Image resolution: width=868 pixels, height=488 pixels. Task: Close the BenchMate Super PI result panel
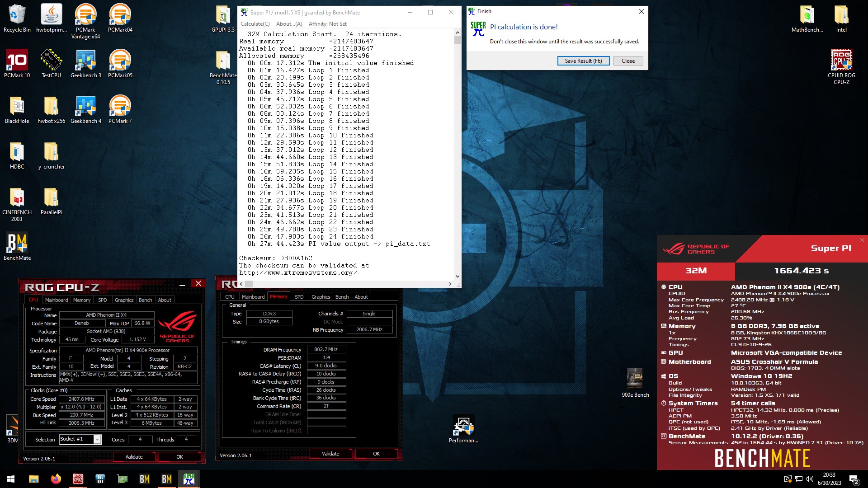coord(862,240)
